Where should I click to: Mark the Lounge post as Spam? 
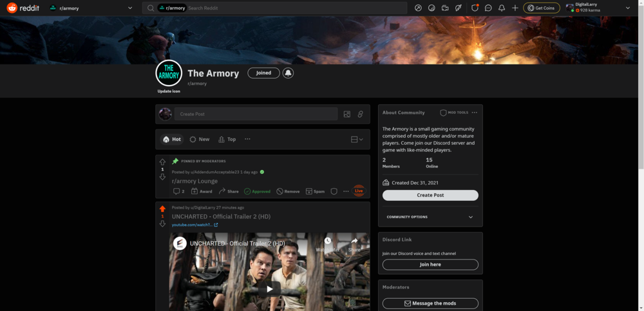[316, 191]
